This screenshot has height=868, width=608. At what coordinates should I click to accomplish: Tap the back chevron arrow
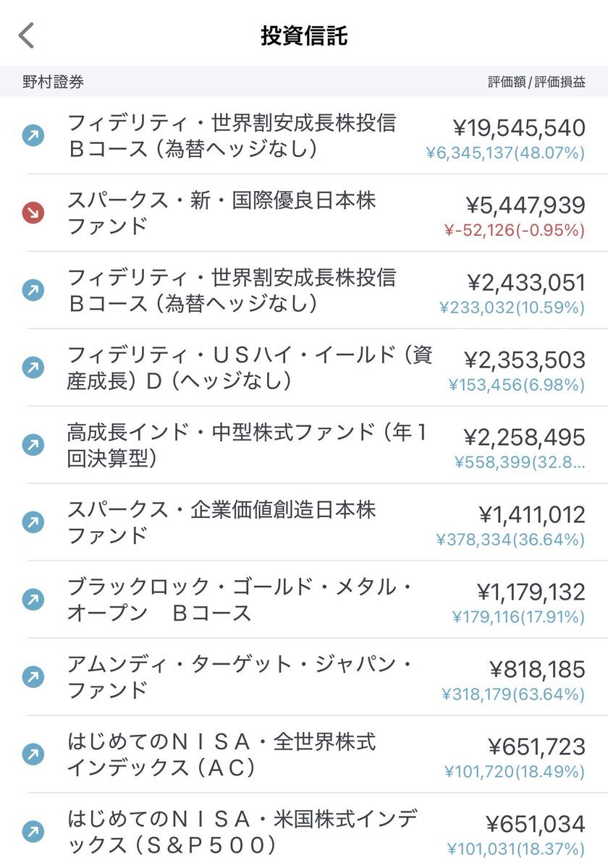pos(27,35)
